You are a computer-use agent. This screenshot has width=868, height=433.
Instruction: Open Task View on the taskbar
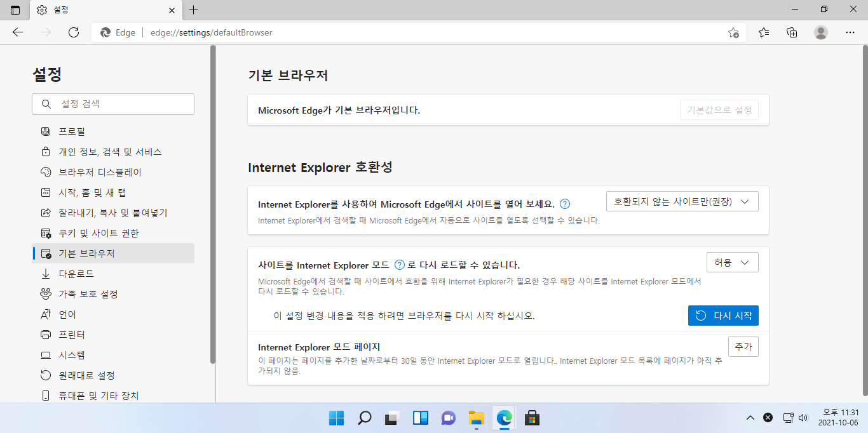(x=392, y=418)
